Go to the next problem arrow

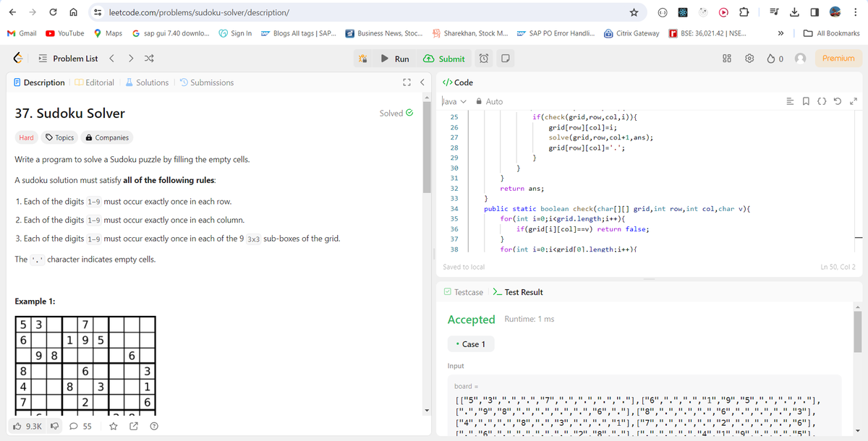tap(130, 59)
